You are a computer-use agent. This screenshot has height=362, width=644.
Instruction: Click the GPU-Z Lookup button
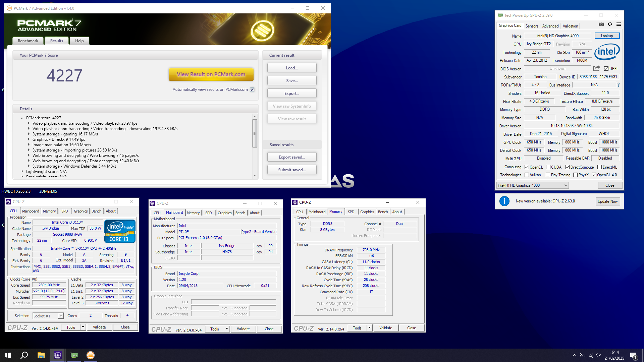click(607, 36)
